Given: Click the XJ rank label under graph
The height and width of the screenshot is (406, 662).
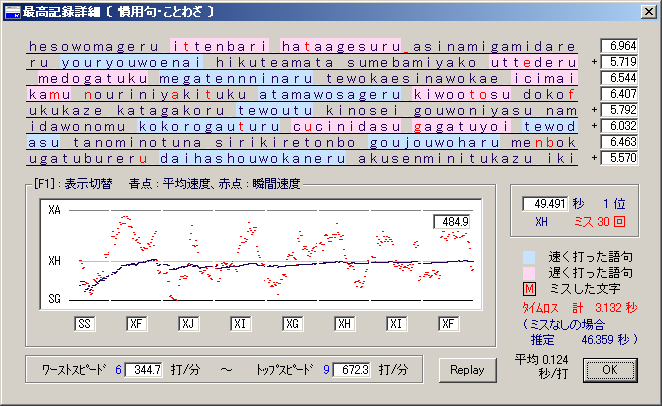Looking at the screenshot, I should pyautogui.click(x=190, y=324).
